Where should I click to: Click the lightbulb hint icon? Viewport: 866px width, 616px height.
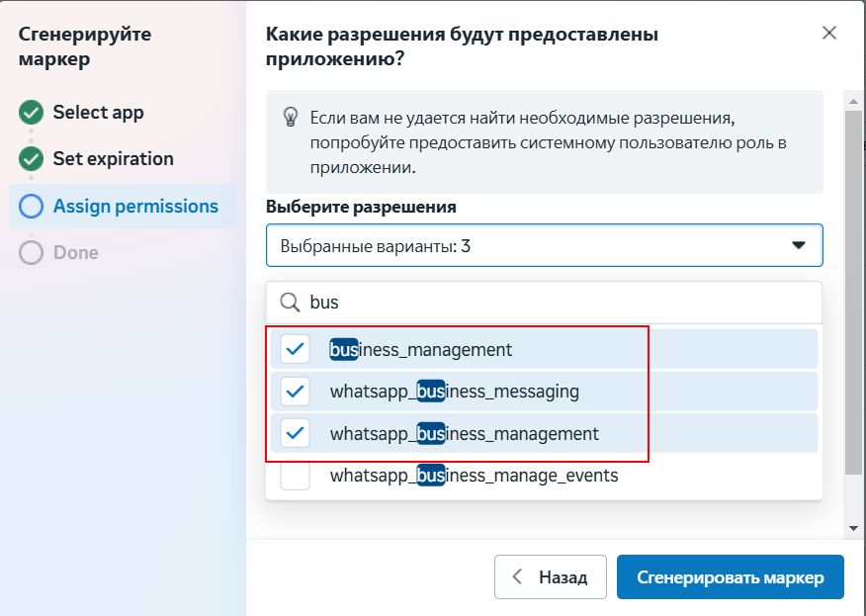click(291, 117)
